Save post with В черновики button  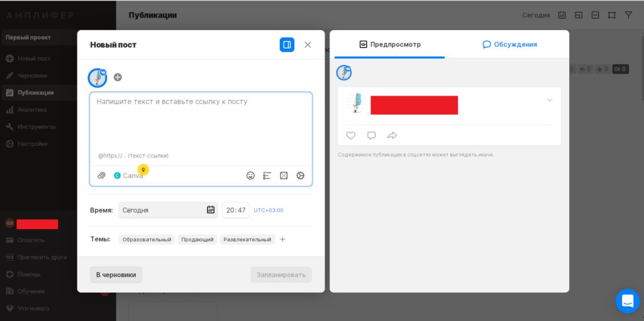(116, 274)
